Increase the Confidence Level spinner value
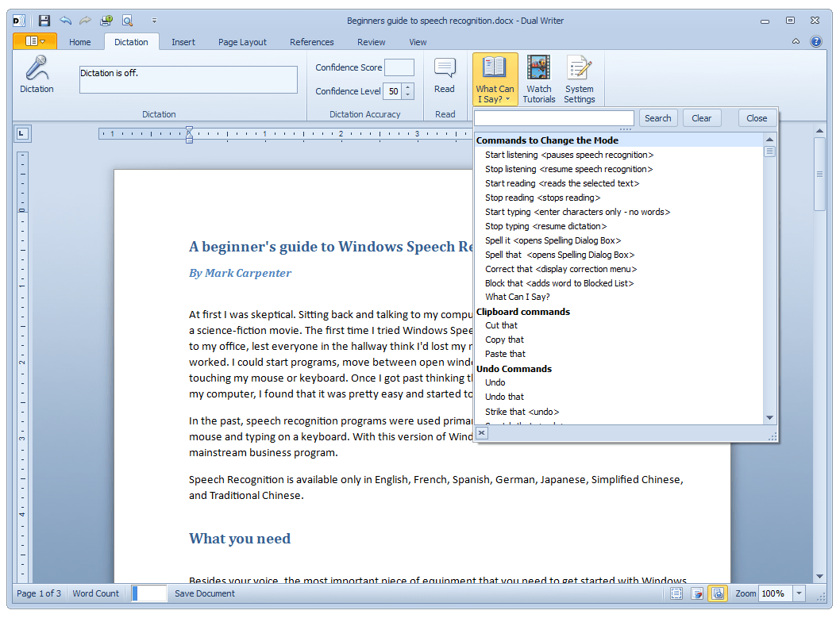 [408, 87]
